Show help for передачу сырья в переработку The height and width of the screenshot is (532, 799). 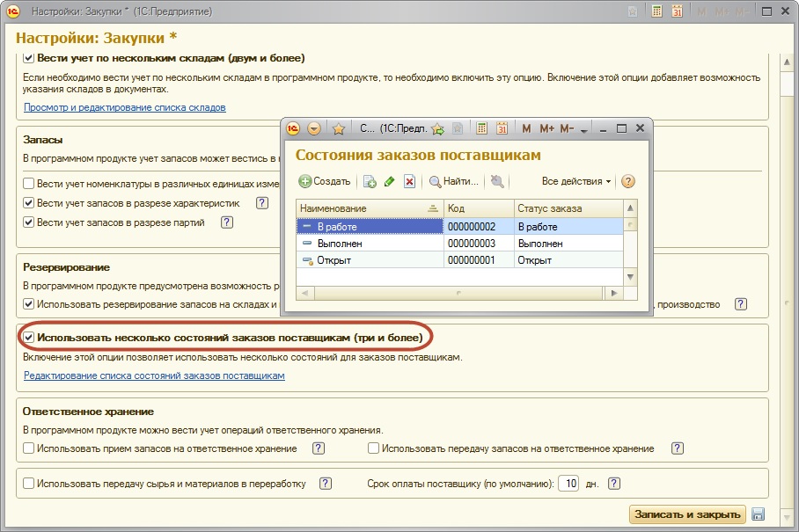pos(326,484)
